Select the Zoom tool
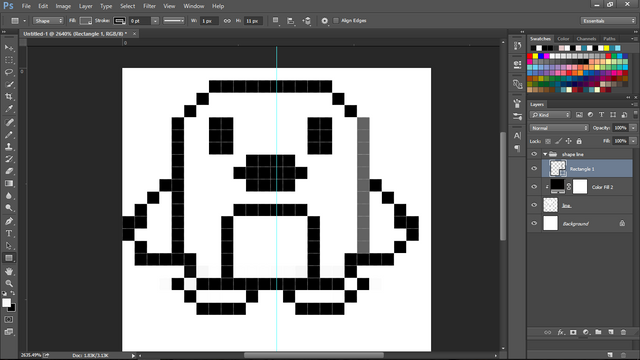Image resolution: width=640 pixels, height=360 pixels. 9,283
